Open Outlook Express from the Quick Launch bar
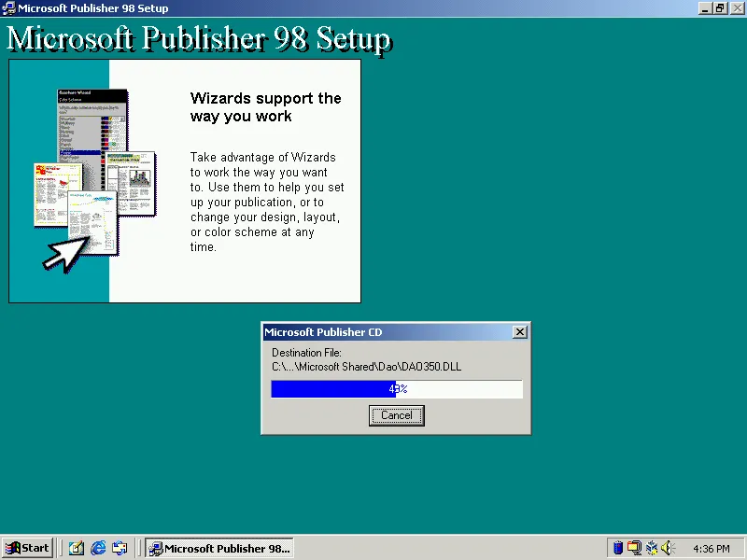This screenshot has width=747, height=560. [119, 548]
